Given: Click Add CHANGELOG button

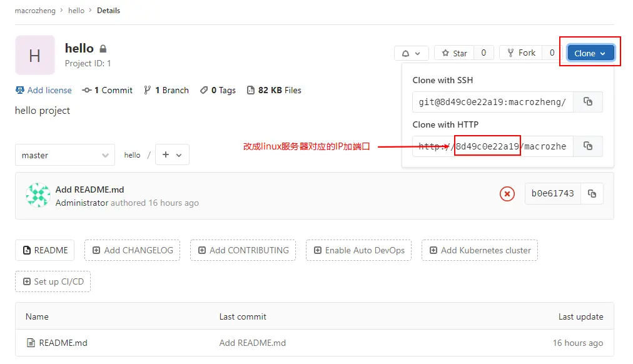Looking at the screenshot, I should pos(133,250).
